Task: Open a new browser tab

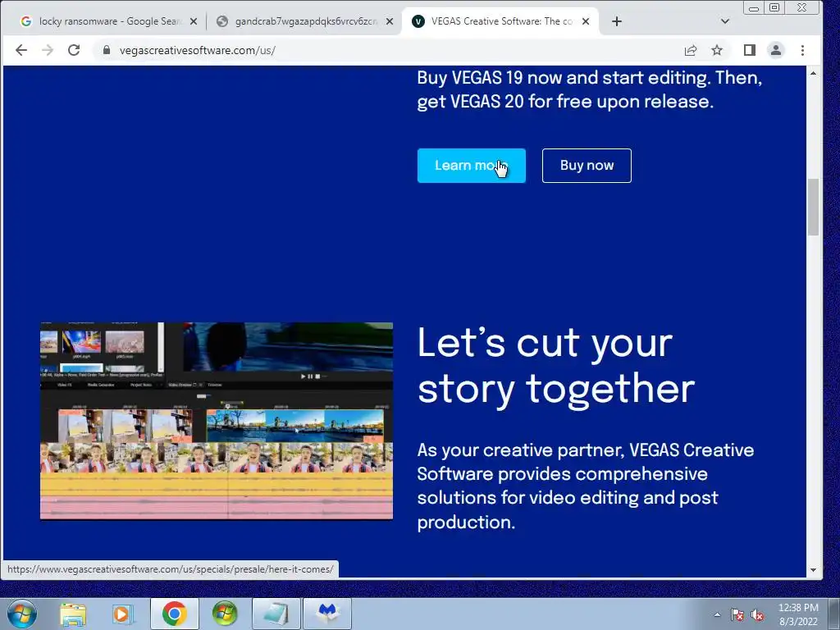Action: (617, 21)
